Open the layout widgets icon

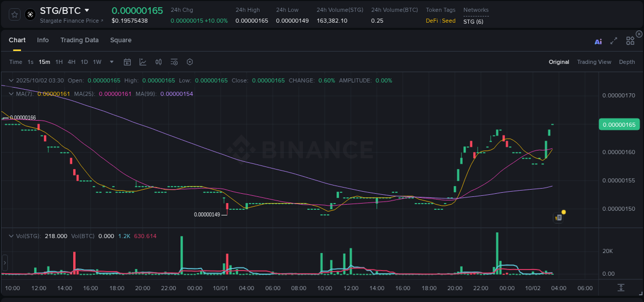click(x=630, y=41)
